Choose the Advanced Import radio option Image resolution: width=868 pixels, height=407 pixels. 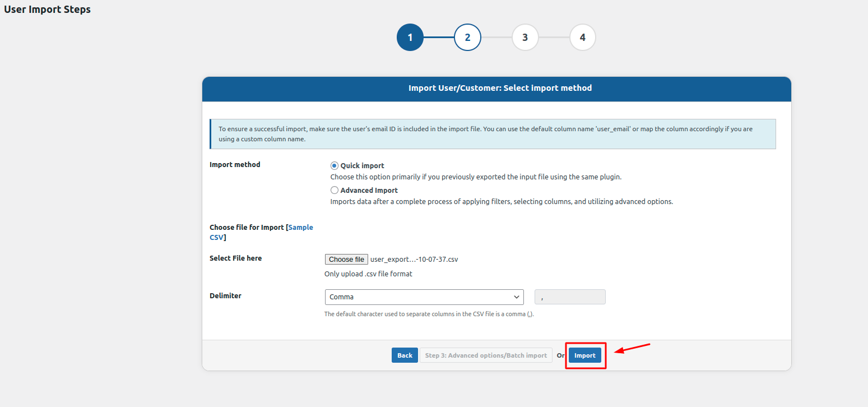335,191
